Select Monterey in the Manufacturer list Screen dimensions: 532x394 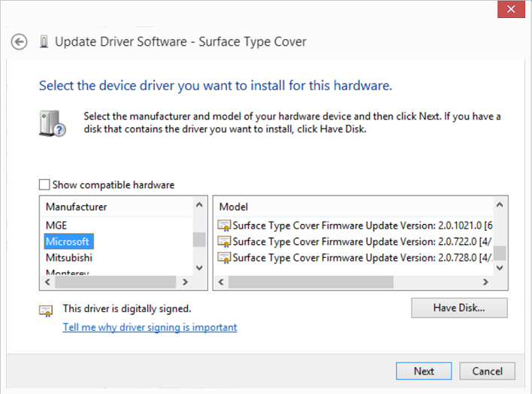pos(68,271)
